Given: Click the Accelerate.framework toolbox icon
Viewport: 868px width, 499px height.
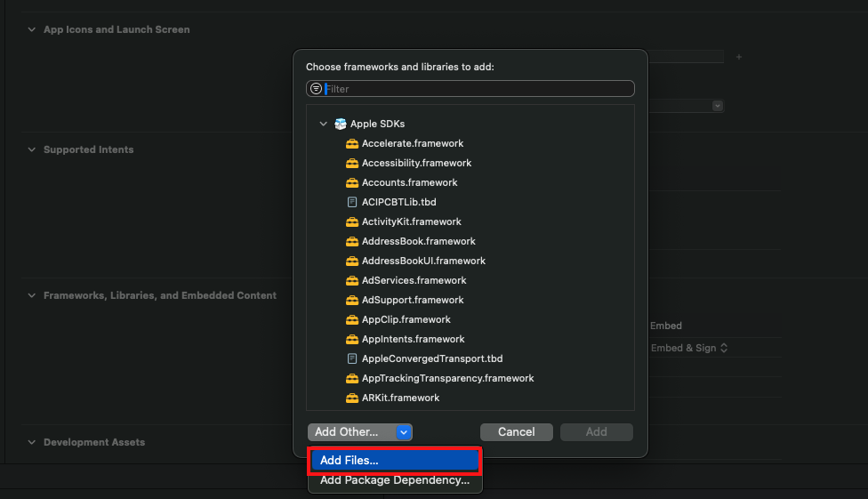Looking at the screenshot, I should pyautogui.click(x=352, y=143).
